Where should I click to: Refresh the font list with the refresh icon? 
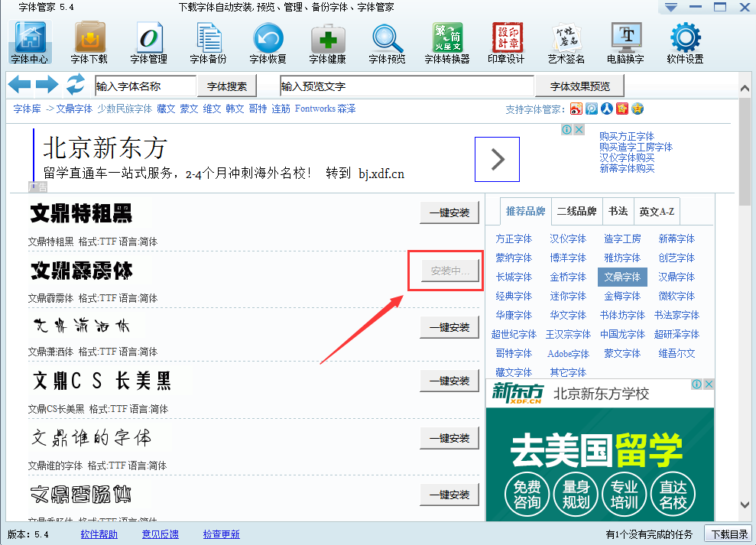pyautogui.click(x=75, y=85)
